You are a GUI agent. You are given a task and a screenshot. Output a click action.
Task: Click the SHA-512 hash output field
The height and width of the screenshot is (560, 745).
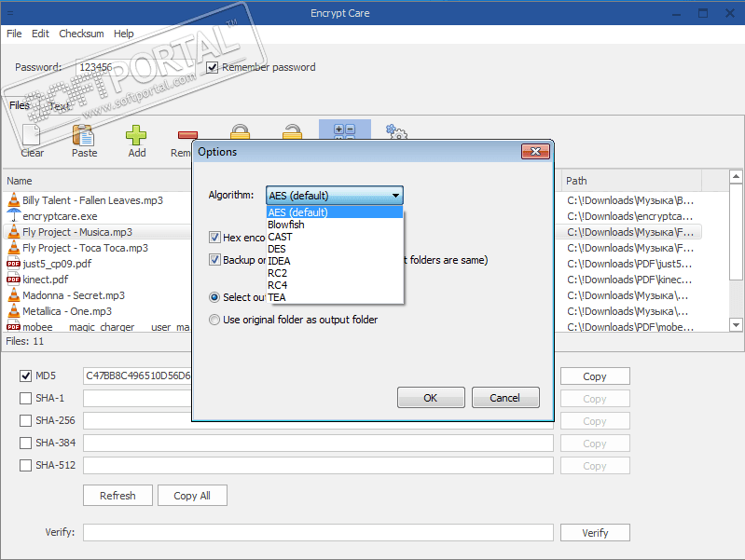pyautogui.click(x=318, y=465)
